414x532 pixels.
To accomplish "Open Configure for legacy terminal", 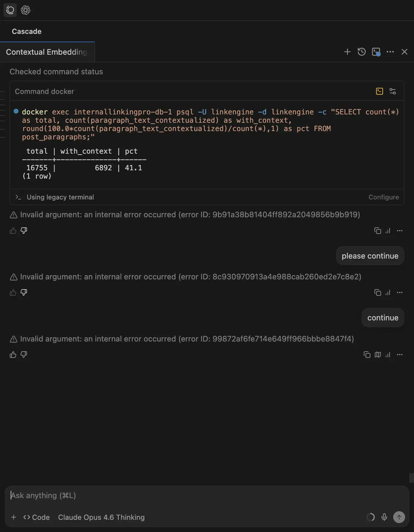I will (384, 197).
